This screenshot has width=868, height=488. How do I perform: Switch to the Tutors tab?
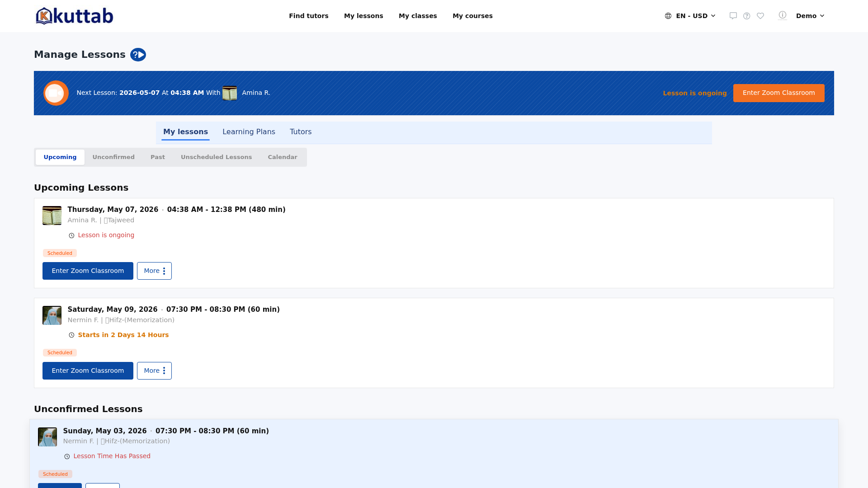click(x=301, y=132)
